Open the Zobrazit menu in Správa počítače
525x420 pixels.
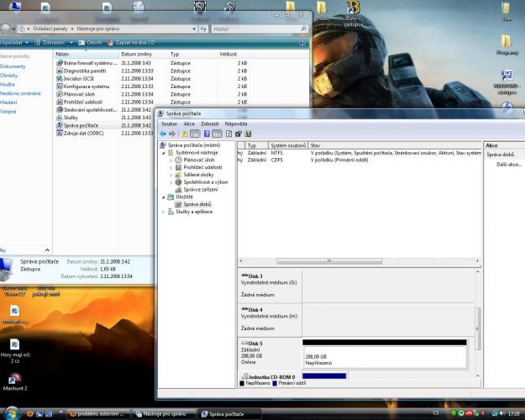(x=210, y=124)
